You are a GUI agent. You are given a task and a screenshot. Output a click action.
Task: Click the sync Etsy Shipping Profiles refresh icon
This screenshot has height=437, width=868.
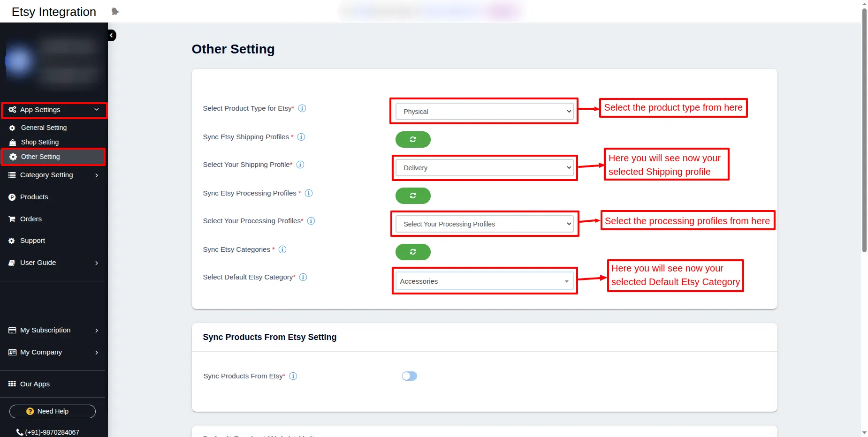pyautogui.click(x=413, y=139)
